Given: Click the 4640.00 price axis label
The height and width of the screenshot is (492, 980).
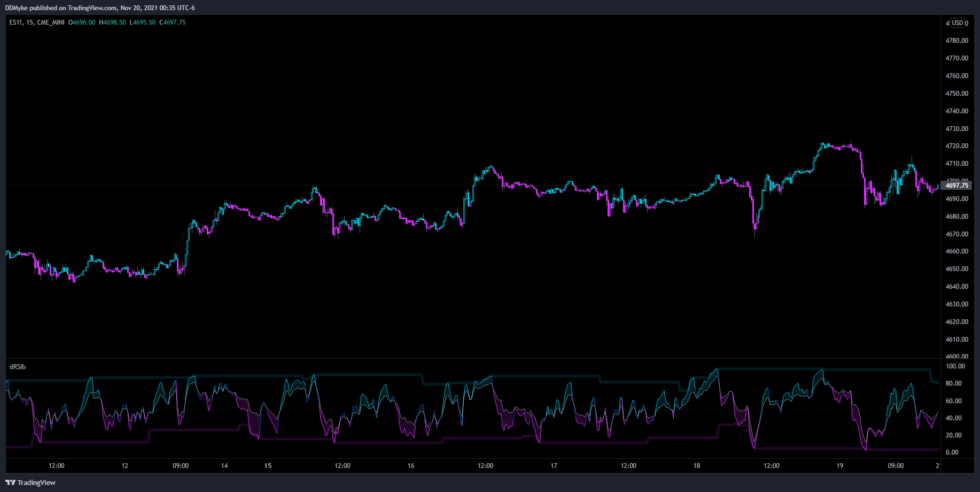Looking at the screenshot, I should click(956, 287).
